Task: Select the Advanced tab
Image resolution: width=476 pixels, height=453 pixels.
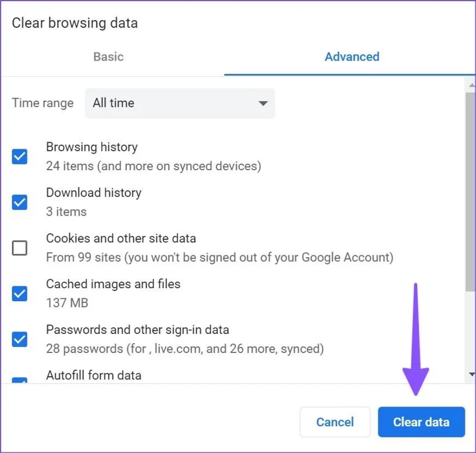Action: click(352, 57)
